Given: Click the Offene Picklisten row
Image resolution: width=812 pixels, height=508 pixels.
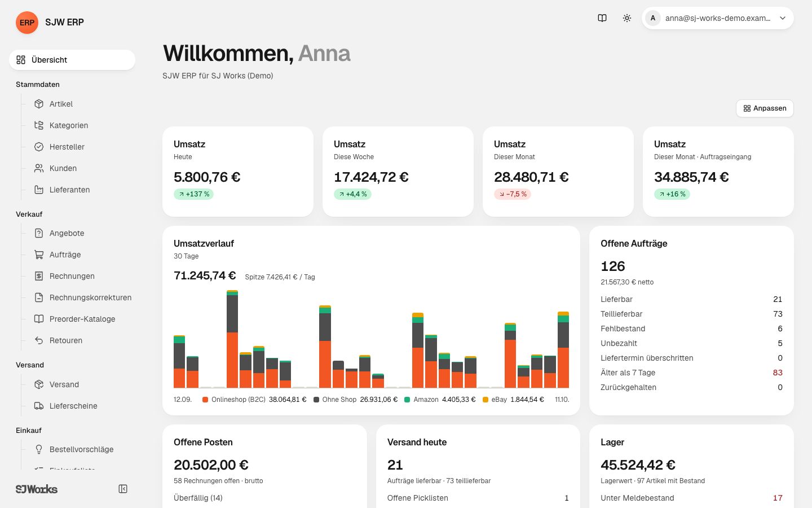Looking at the screenshot, I should coord(478,498).
